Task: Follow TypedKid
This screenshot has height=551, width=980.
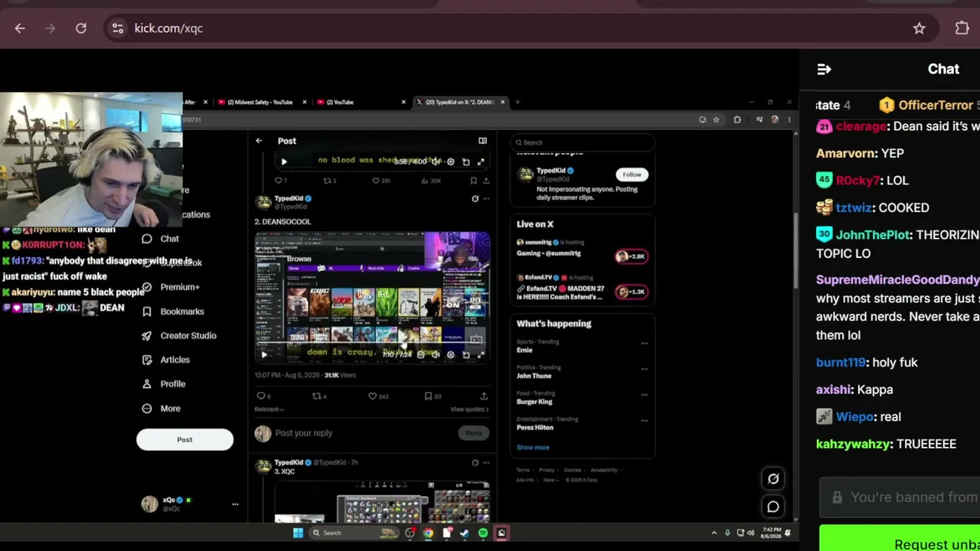Action: [x=632, y=174]
